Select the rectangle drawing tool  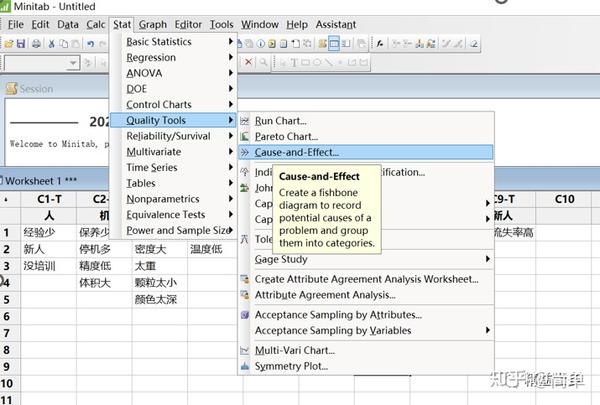[x=305, y=62]
